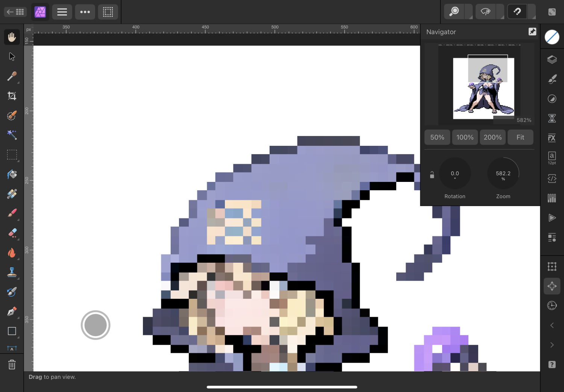Viewport: 564px width, 392px height.
Task: Toggle the rotation lock in Navigator
Action: pos(432,175)
